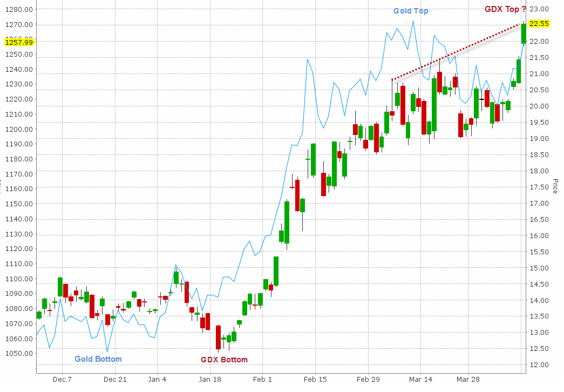Click the final green candlestick at 22.55
Viewport: 564px width, 392px height.
[x=524, y=34]
